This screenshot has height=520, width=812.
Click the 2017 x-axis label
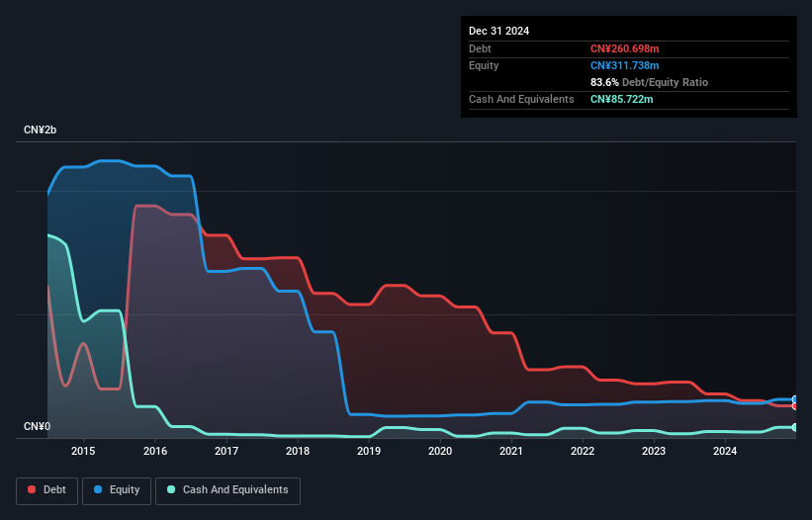pos(226,451)
